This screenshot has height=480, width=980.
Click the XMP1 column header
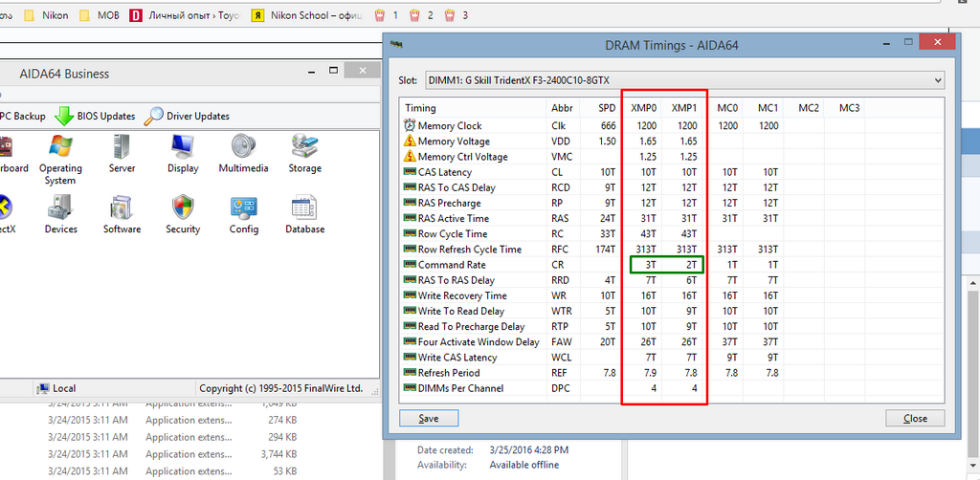[x=681, y=108]
